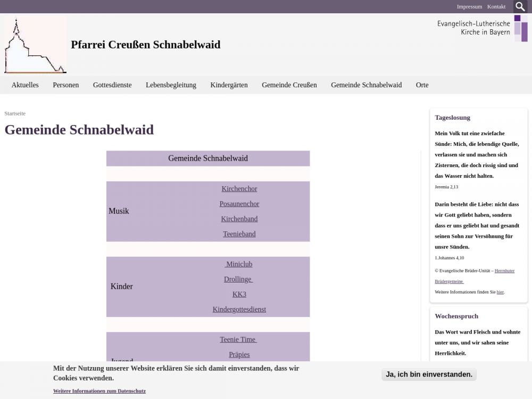Open the Impressum link
Viewport: 532px width, 399px height.
pyautogui.click(x=469, y=6)
